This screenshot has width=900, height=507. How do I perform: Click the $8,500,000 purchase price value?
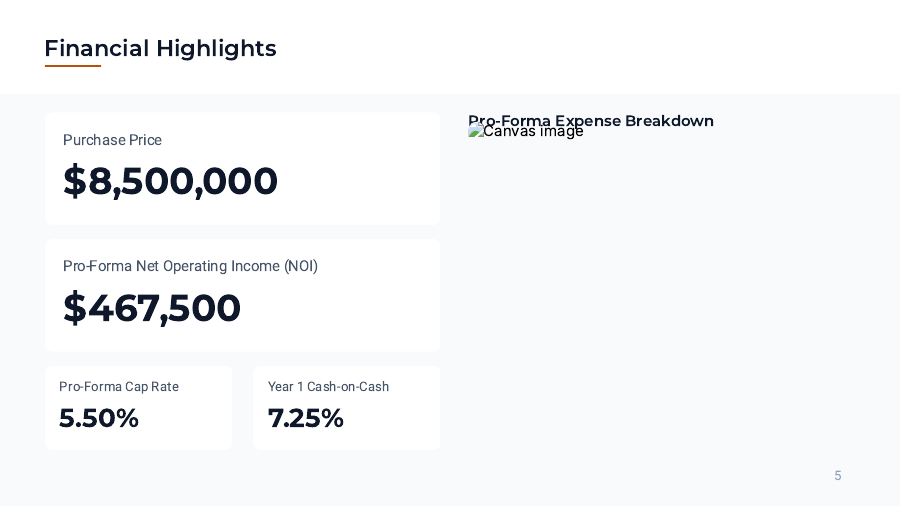click(170, 181)
